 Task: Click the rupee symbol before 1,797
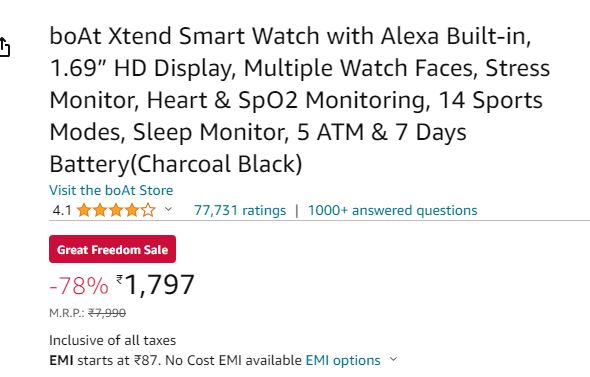120,280
